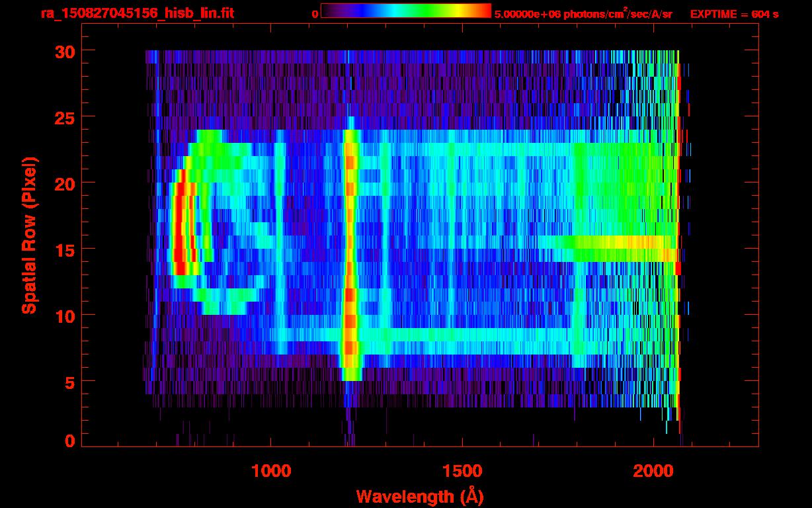Click the bright red arc feature near 750 Å

(x=182, y=222)
